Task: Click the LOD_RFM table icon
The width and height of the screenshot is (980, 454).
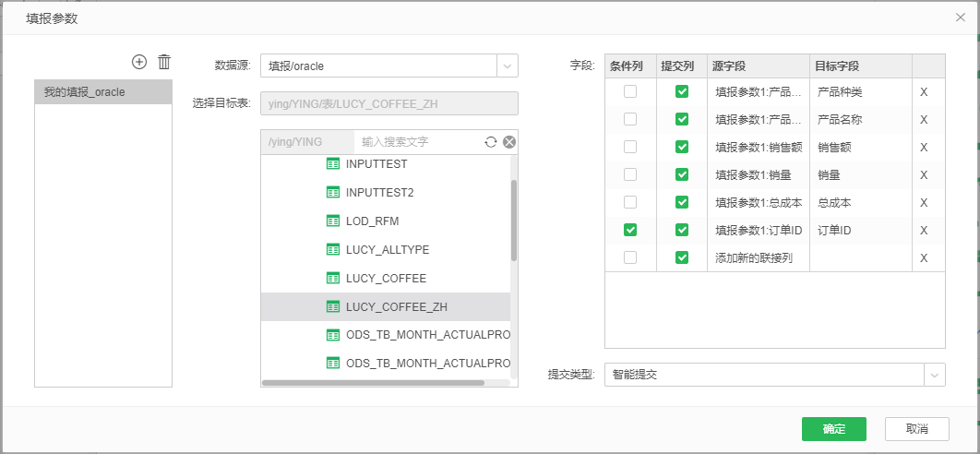Action: click(334, 221)
